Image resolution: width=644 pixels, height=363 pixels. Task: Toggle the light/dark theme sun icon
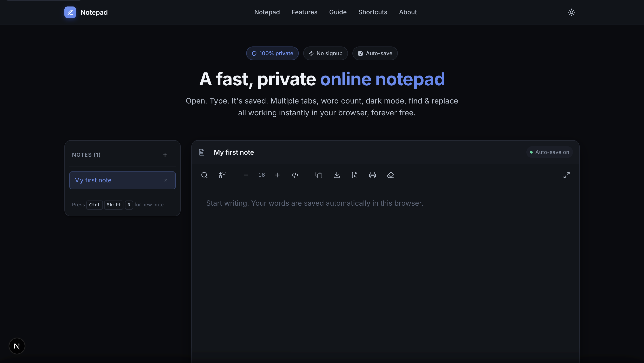pyautogui.click(x=571, y=12)
